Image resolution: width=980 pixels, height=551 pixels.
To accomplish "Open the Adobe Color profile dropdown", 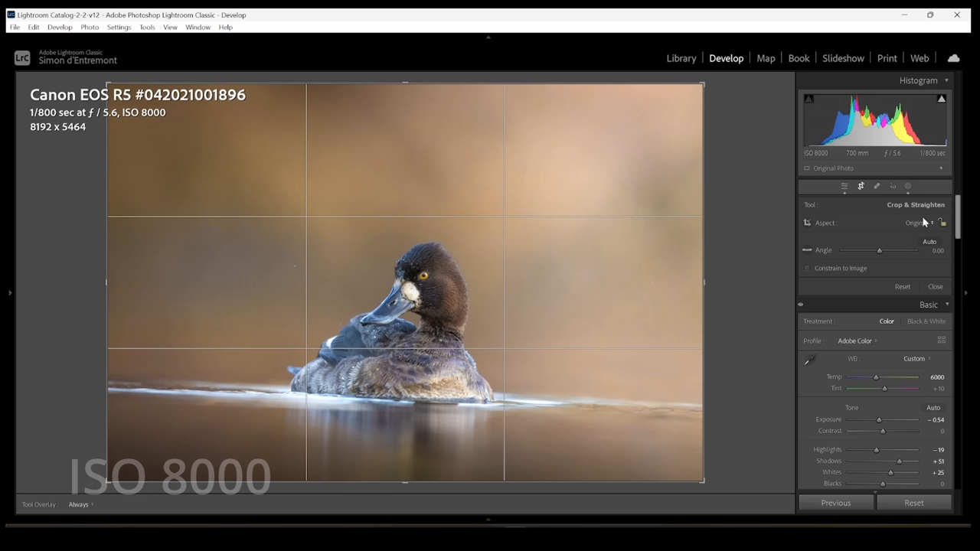I will point(857,341).
